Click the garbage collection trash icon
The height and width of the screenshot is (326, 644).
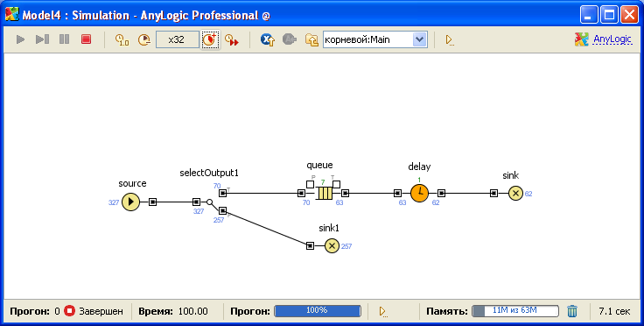pos(572,311)
